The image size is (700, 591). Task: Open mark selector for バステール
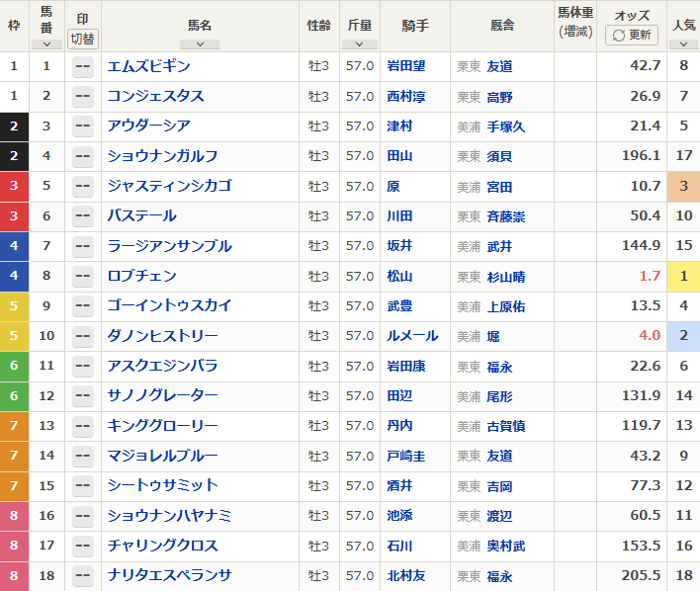coord(83,215)
